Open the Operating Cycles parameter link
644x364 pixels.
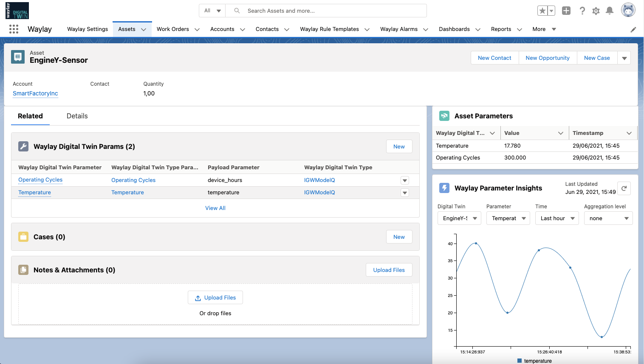tap(40, 180)
